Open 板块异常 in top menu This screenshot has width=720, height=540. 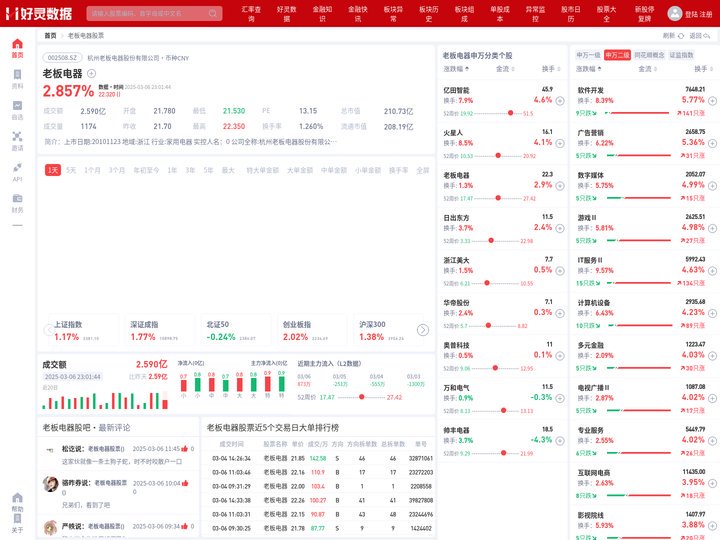click(x=393, y=14)
